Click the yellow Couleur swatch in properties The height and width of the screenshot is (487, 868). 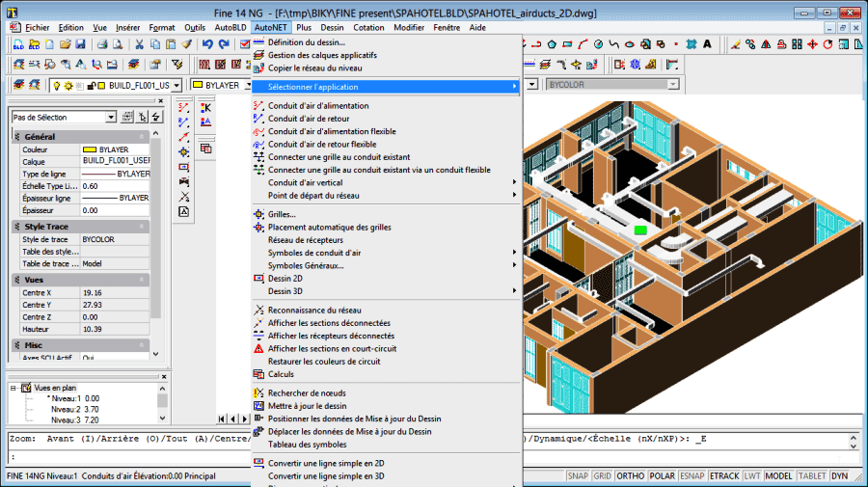[90, 149]
